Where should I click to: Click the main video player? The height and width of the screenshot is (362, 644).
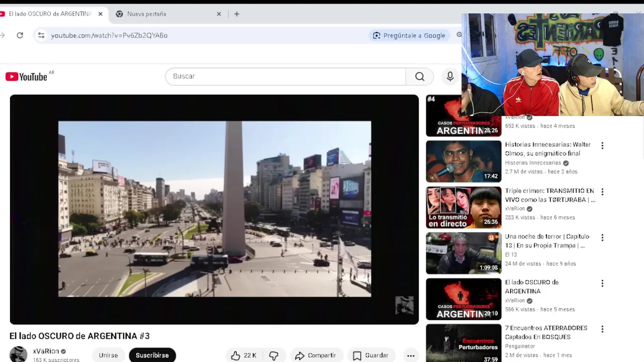pos(214,209)
